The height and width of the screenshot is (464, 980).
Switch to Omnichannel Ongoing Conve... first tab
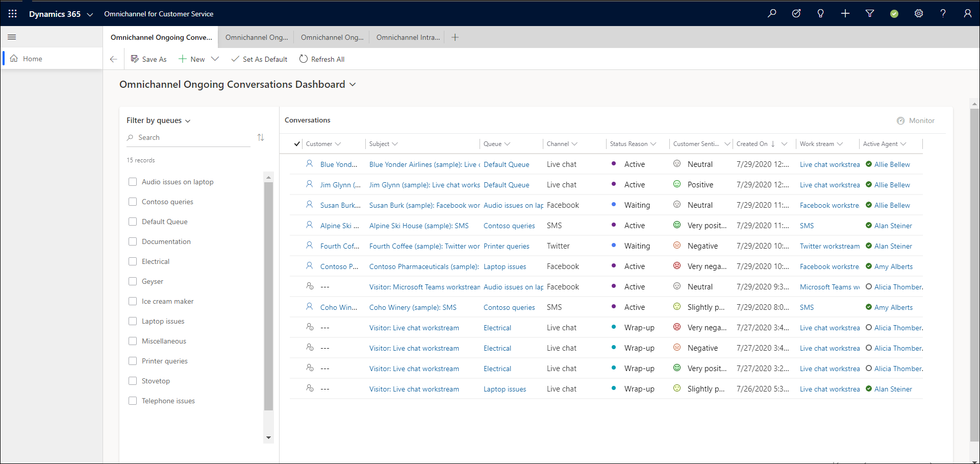(x=161, y=37)
